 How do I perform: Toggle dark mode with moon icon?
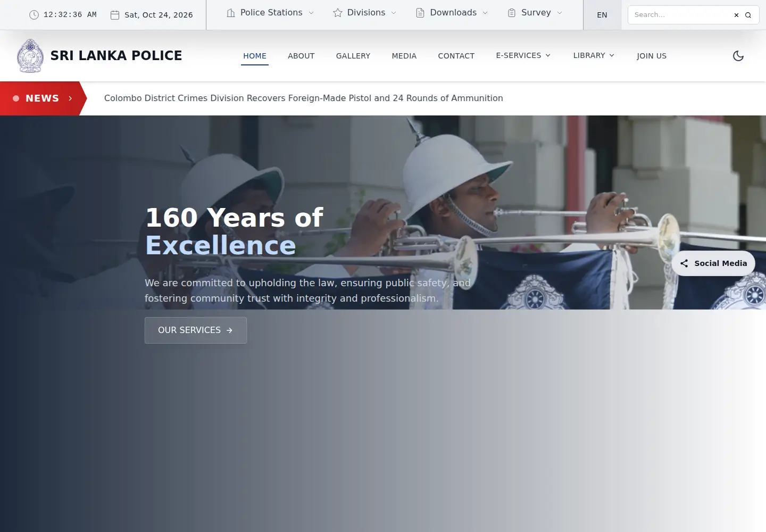pyautogui.click(x=738, y=56)
